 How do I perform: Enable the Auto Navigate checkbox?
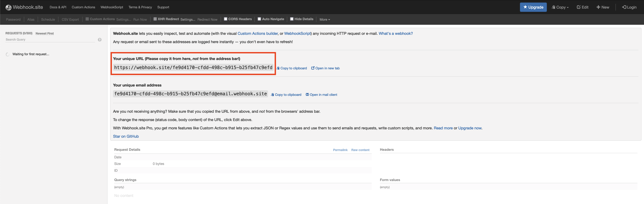tap(259, 19)
